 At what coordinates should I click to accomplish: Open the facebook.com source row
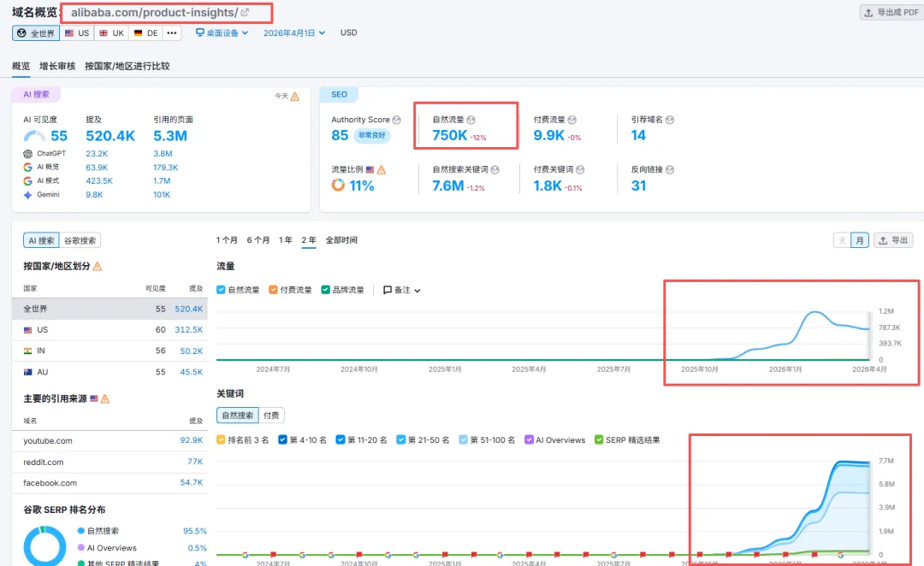[110, 483]
